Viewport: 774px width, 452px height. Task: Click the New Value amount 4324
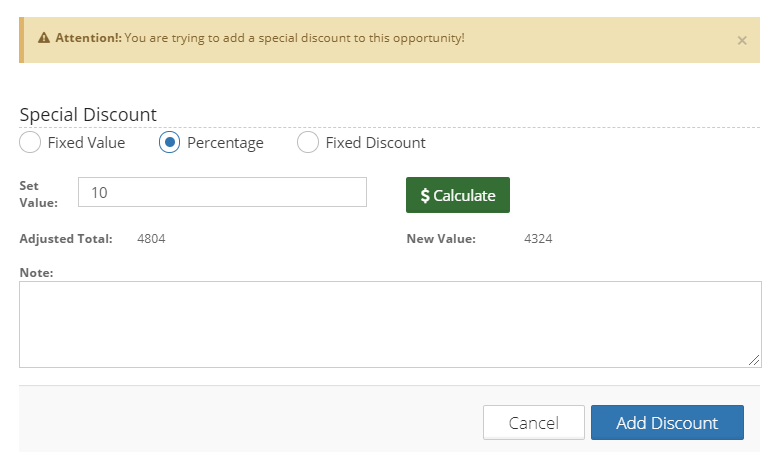point(538,239)
